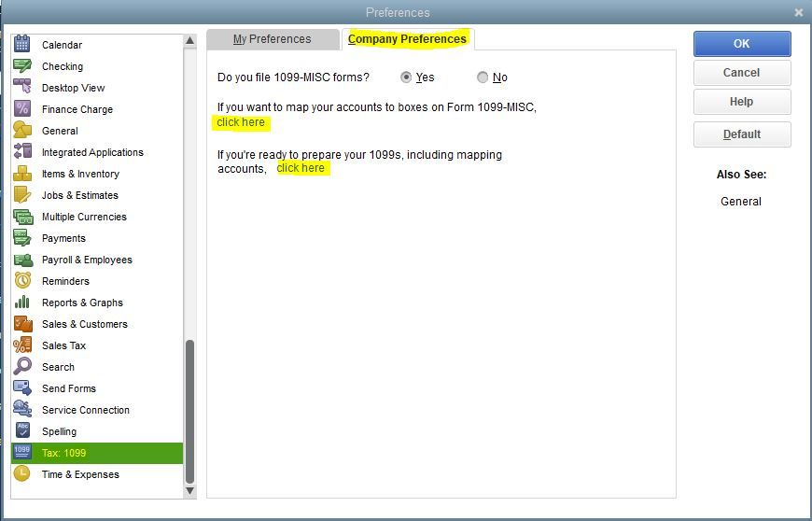Click the Payments icon
Viewport: 812px width, 521px height.
click(22, 238)
